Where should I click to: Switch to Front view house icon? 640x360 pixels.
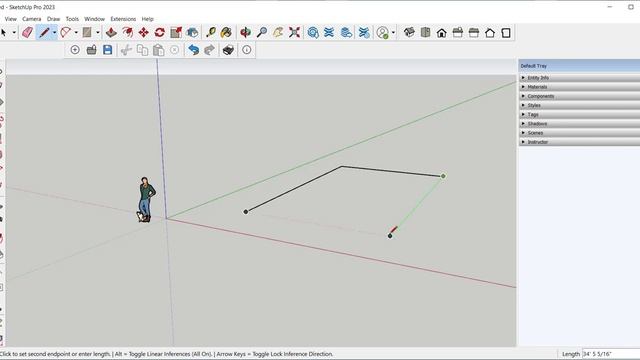tap(441, 33)
